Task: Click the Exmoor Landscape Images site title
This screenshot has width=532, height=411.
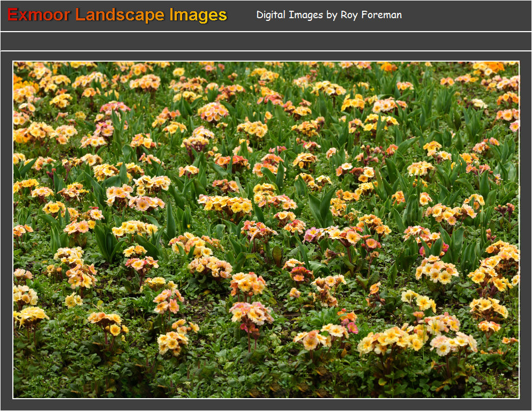Action: [x=117, y=15]
